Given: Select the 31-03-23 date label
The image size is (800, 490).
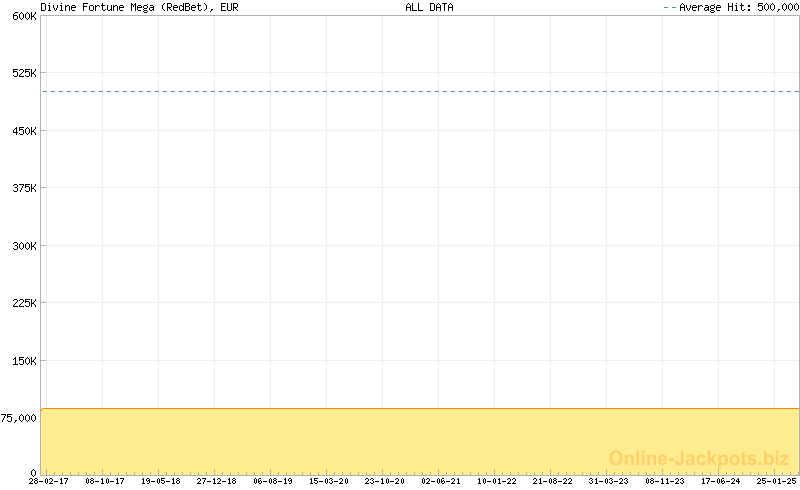Looking at the screenshot, I should click(609, 481).
